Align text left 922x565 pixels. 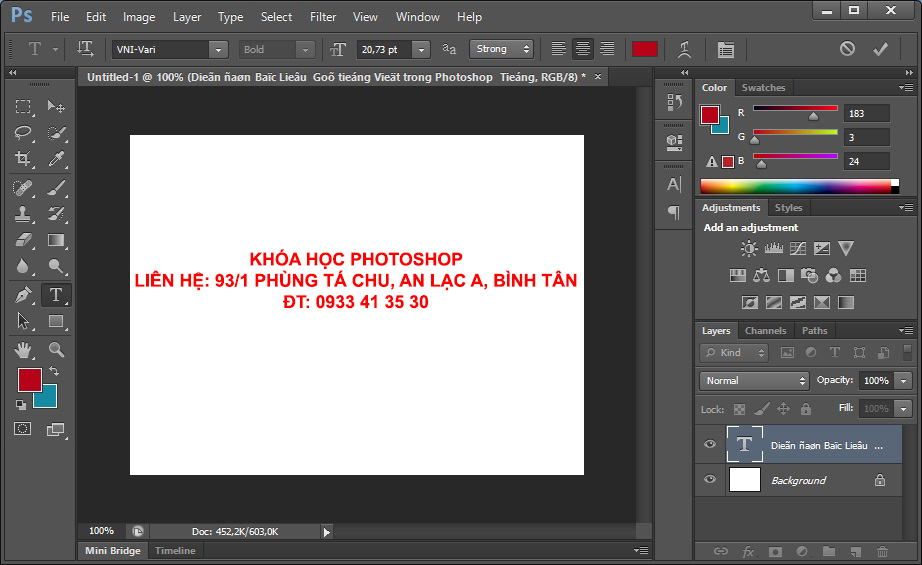click(559, 49)
